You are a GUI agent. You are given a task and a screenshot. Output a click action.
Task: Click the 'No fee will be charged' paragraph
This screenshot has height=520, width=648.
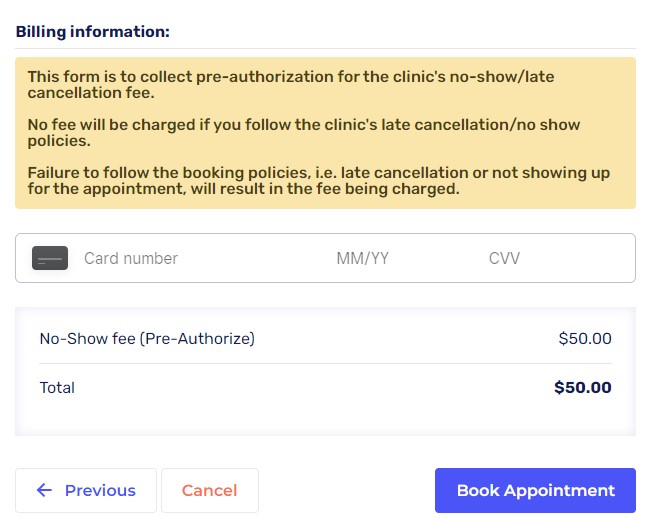click(303, 133)
